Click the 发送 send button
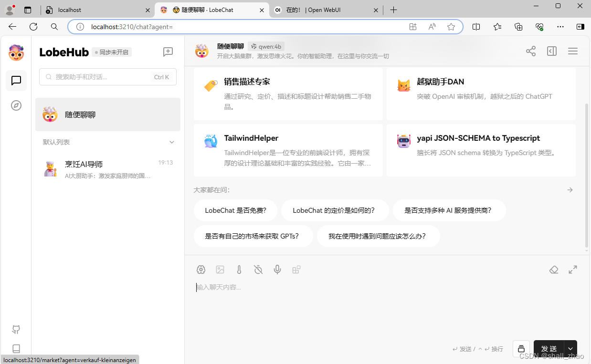591x364 pixels. (x=549, y=349)
